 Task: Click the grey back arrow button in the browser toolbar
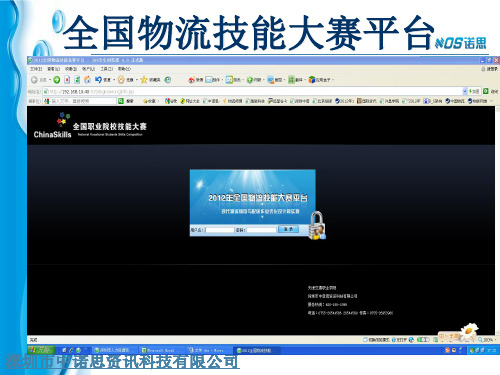[34, 80]
